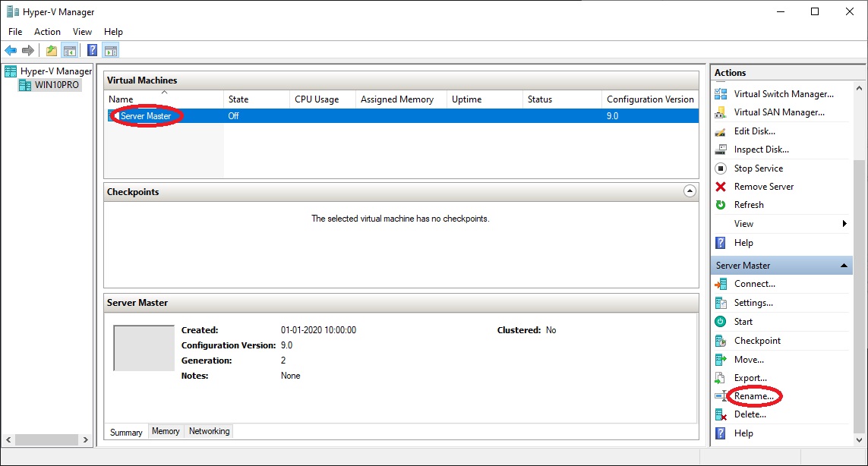Click the Actions pane scroll down arrow
Image resolution: width=868 pixels, height=466 pixels.
tap(859, 440)
